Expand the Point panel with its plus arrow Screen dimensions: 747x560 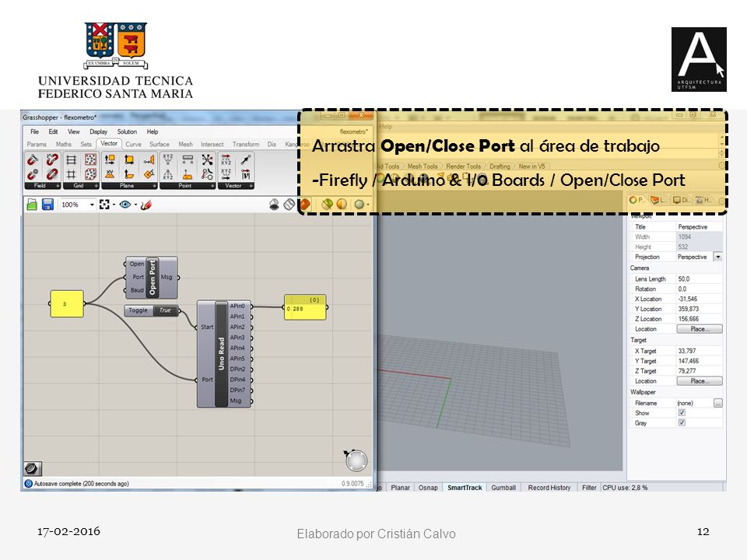click(212, 186)
